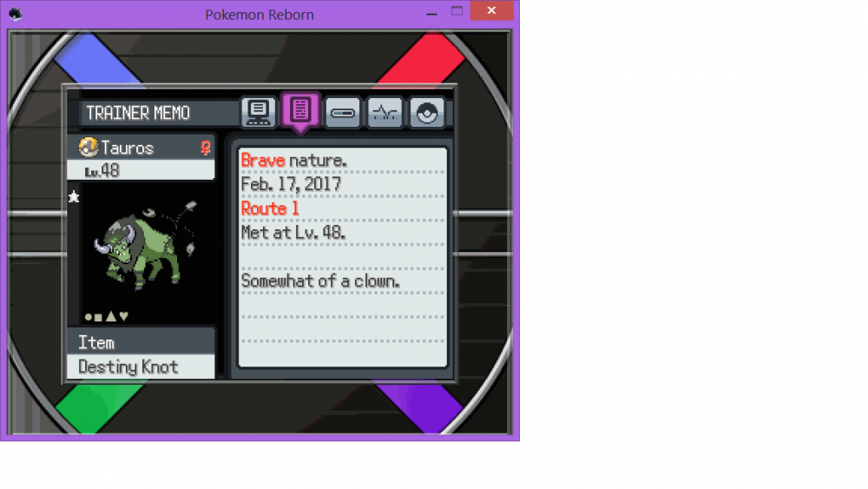The height and width of the screenshot is (489, 868).
Task: Click the green Tauros sprite
Action: (x=141, y=248)
